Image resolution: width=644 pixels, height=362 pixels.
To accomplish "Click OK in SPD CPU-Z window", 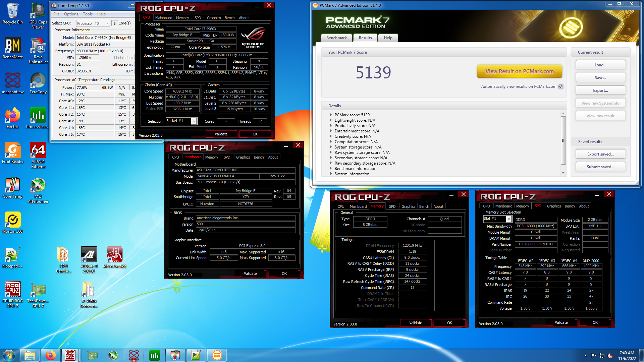I will [x=595, y=322].
